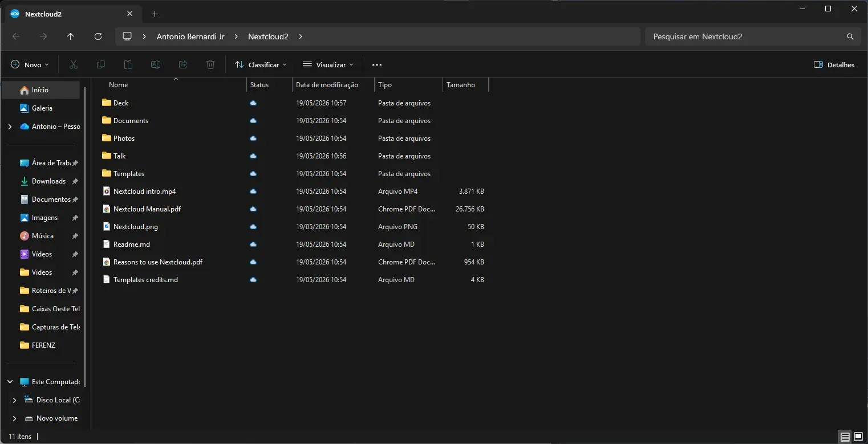868x444 pixels.
Task: Click Antonio Bernardi Jr breadcrumb
Action: pos(190,36)
